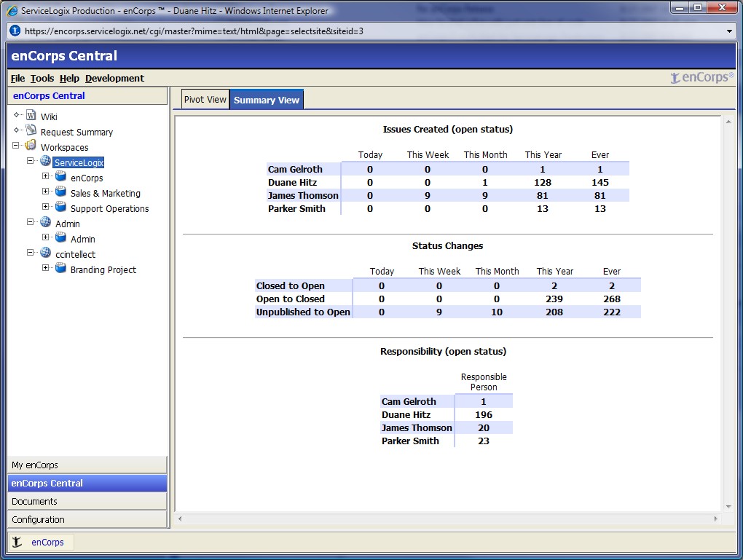Click the Closed to Open row label
743x560 pixels.
coord(291,285)
